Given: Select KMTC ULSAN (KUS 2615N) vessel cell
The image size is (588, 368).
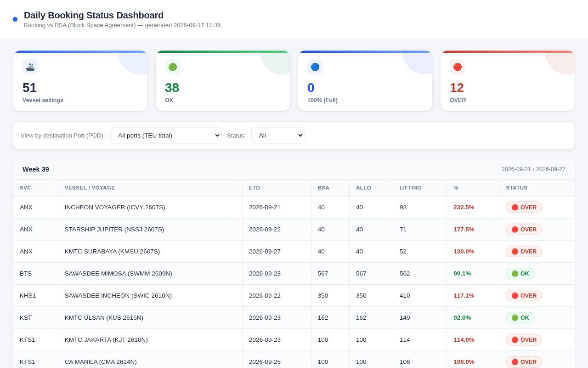Looking at the screenshot, I should tap(150, 318).
